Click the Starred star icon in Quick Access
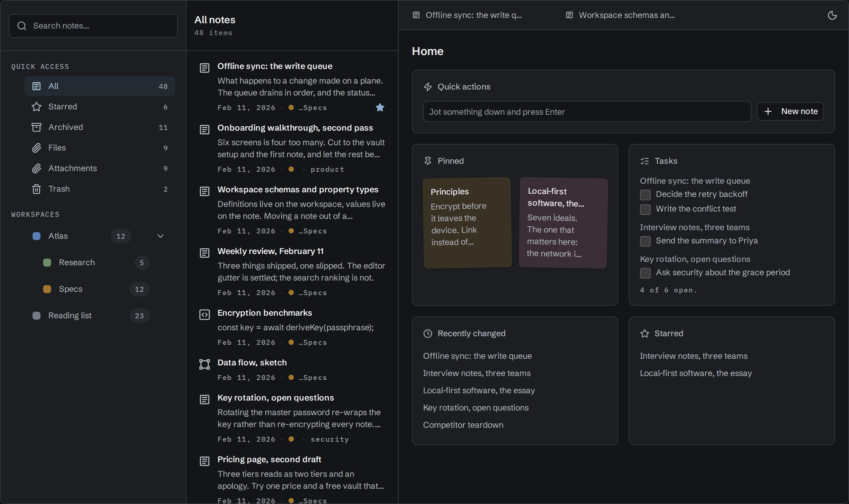The height and width of the screenshot is (504, 849). point(36,107)
